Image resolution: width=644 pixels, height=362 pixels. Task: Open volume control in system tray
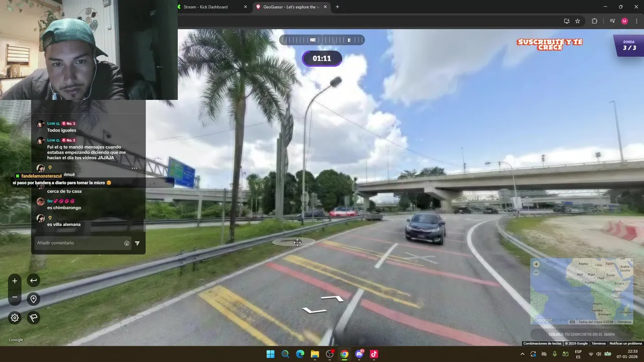[599, 354]
